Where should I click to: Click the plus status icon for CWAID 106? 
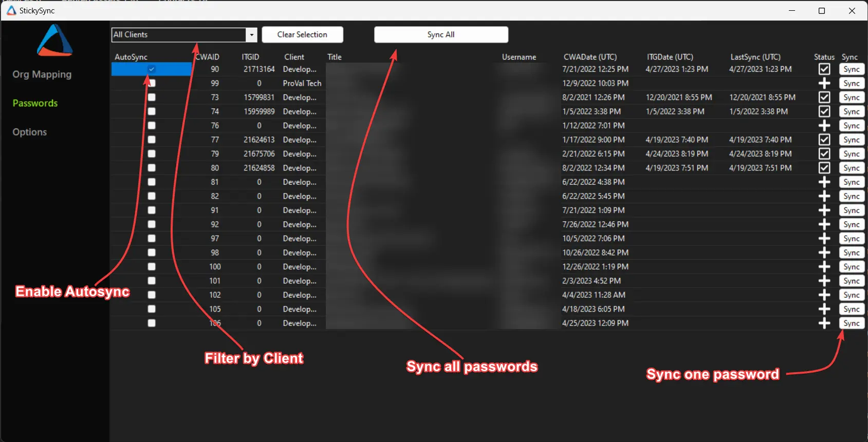pos(824,323)
